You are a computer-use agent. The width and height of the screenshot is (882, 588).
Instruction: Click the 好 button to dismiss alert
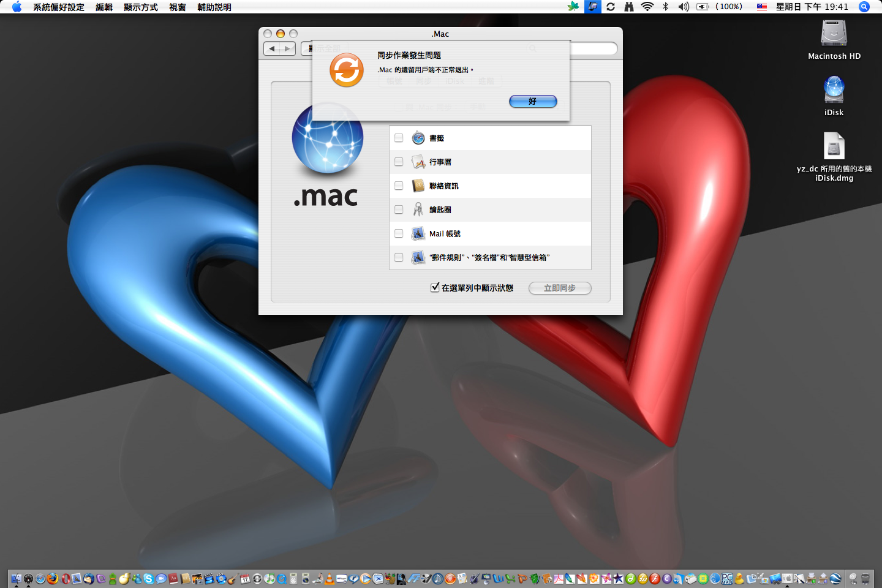533,101
